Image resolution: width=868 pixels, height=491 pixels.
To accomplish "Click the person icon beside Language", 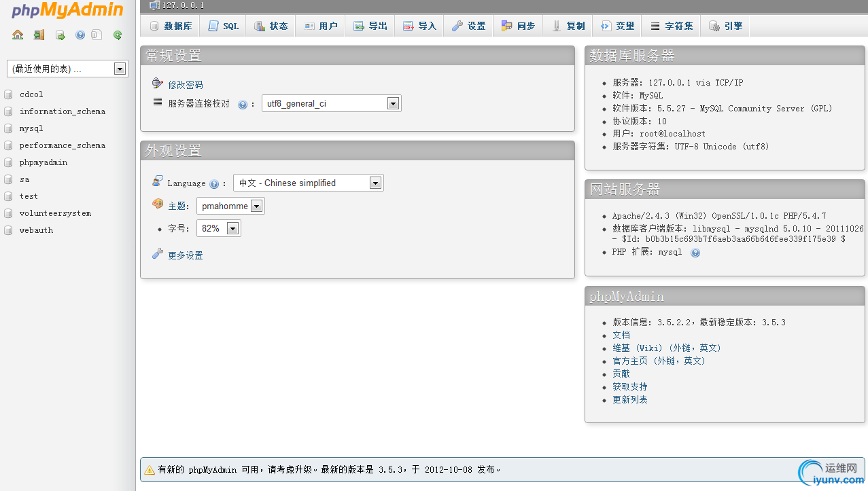I will (158, 181).
